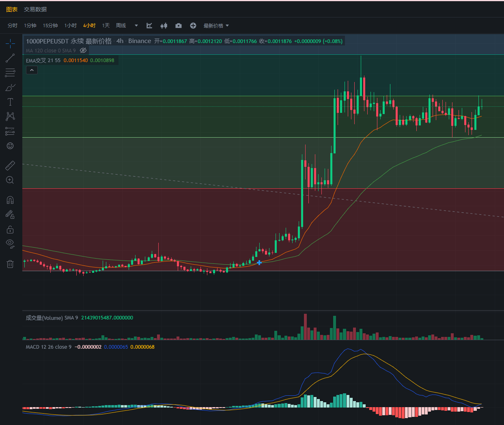This screenshot has height=425, width=504.
Task: Toggle magnet mode on
Action: tap(10, 200)
